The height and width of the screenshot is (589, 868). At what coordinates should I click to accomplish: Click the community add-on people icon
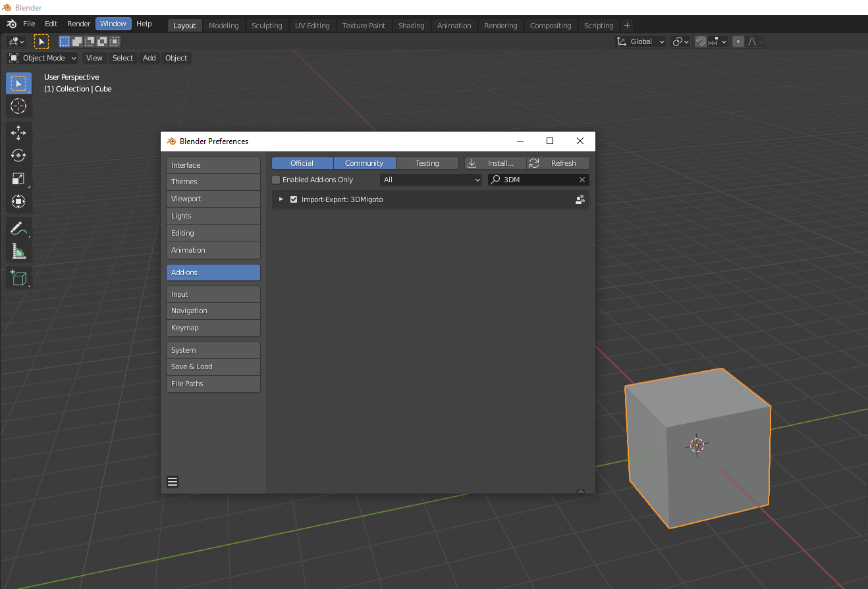580,199
